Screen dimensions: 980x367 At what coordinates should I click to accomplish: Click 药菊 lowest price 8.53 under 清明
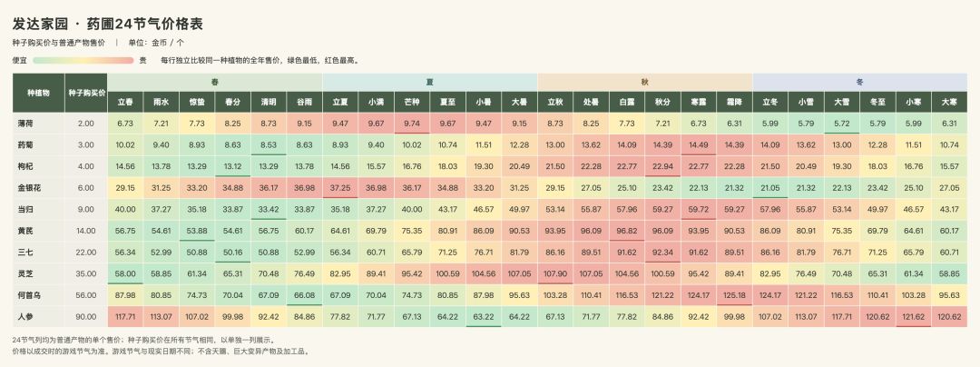tap(269, 145)
